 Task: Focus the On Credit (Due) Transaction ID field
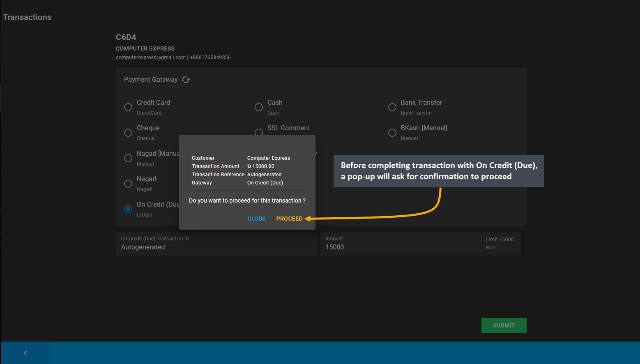216,243
